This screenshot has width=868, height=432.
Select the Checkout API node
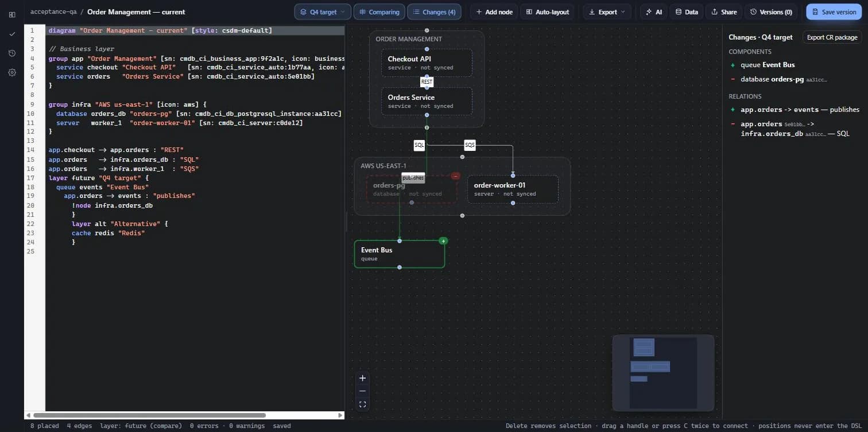click(x=427, y=63)
